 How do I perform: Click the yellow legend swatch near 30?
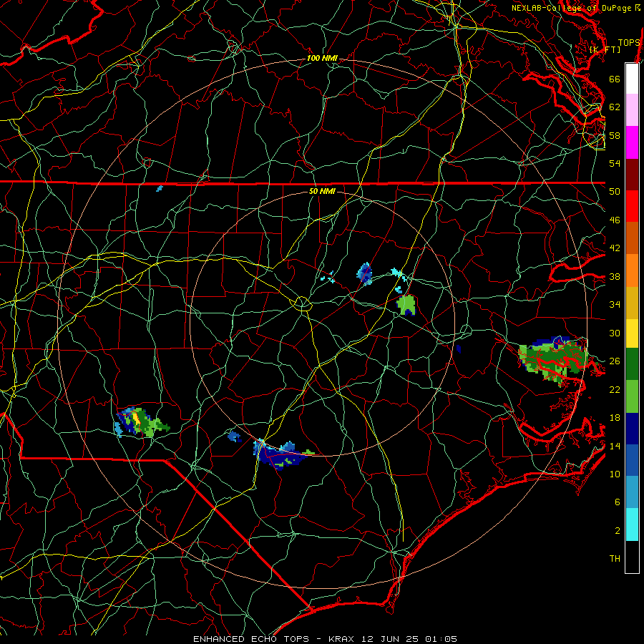632,333
